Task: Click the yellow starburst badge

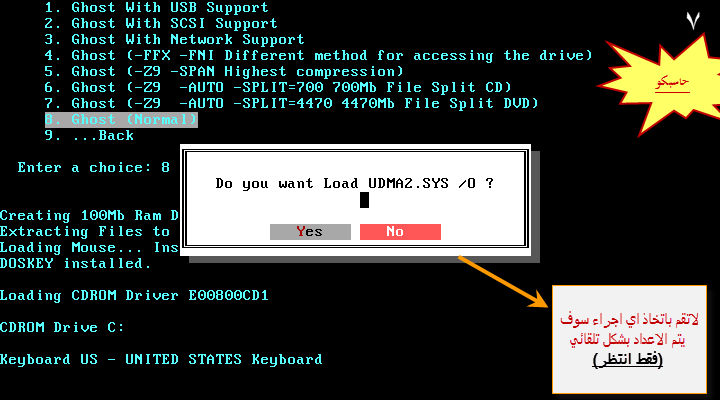Action: pos(661,84)
